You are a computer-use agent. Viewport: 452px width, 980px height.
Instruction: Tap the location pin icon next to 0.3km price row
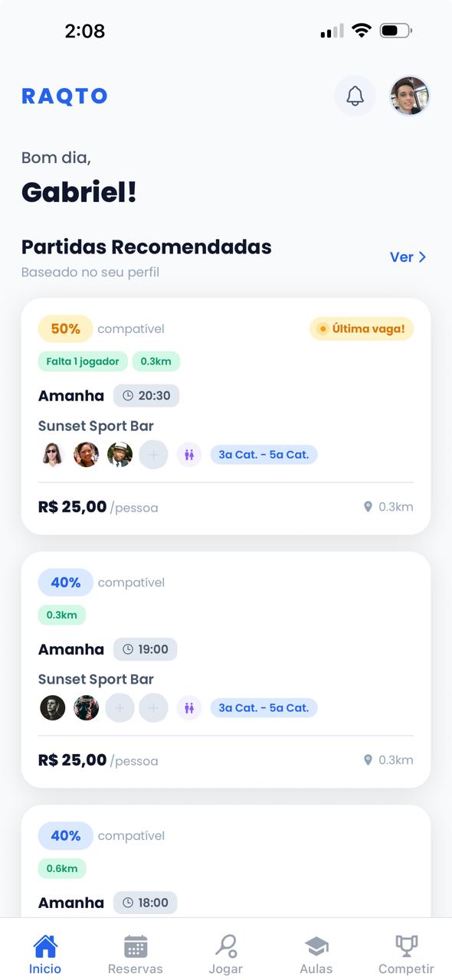coord(368,506)
